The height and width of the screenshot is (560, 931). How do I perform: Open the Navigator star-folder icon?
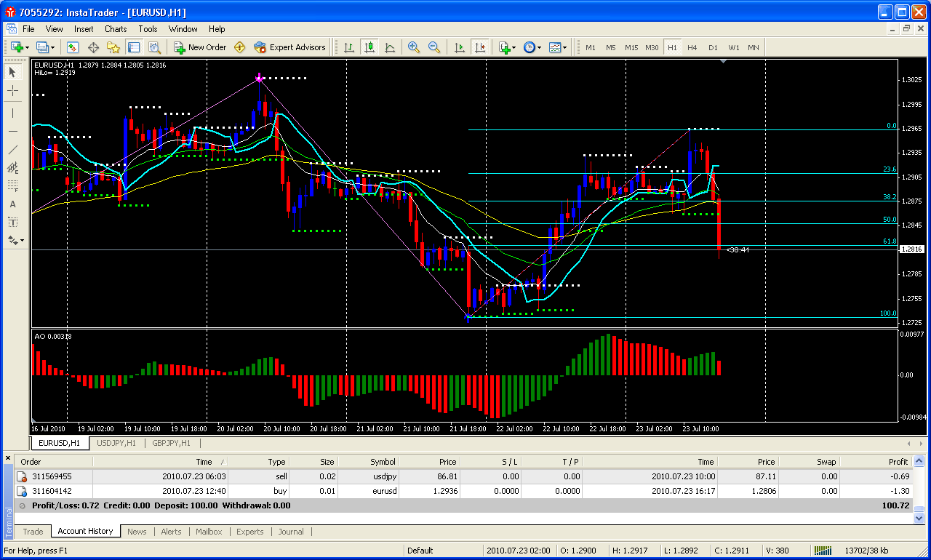113,47
